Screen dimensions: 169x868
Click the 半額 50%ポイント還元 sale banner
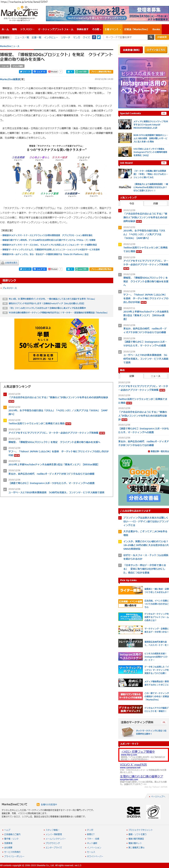[x=56, y=344]
